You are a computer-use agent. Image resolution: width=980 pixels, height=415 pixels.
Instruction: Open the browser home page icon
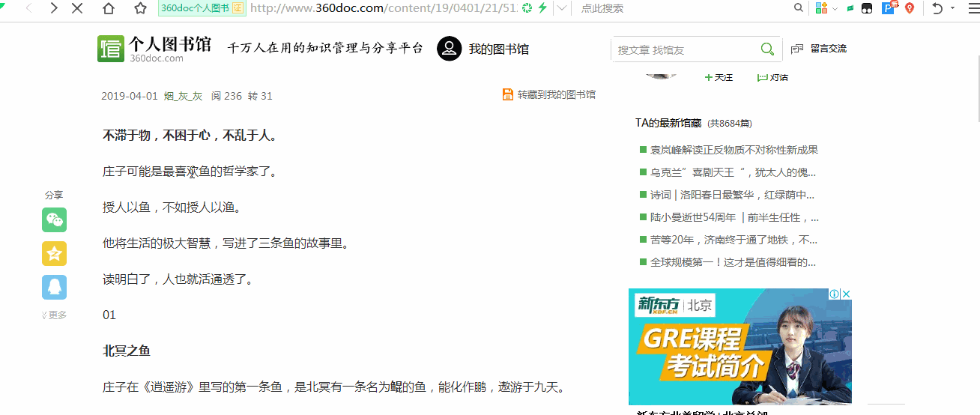[109, 8]
